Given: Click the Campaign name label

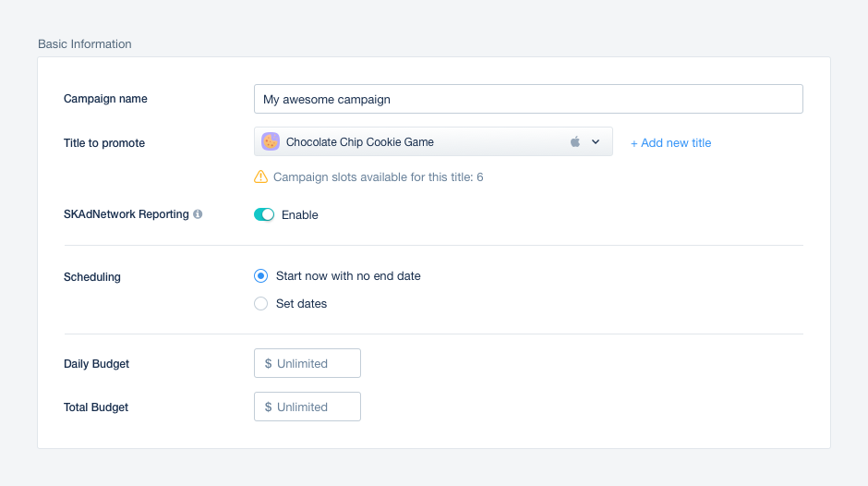Looking at the screenshot, I should point(105,99).
